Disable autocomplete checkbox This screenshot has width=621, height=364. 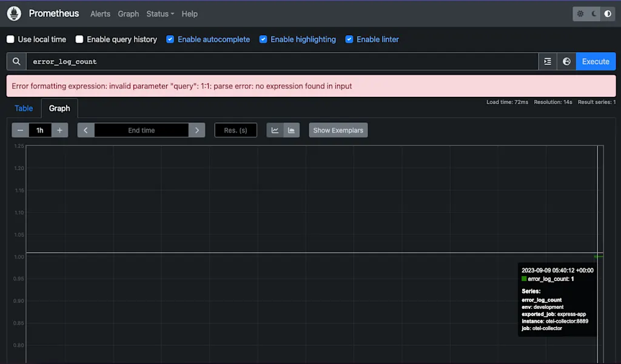tap(170, 39)
